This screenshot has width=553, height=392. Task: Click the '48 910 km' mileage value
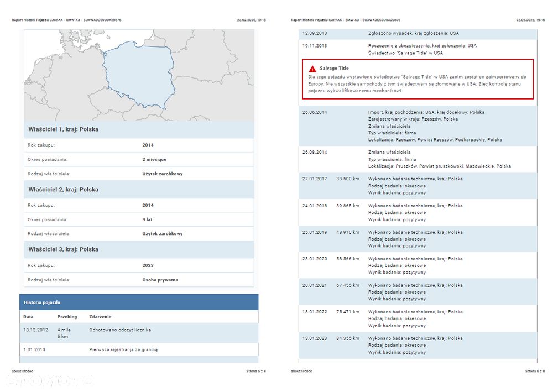pos(348,232)
